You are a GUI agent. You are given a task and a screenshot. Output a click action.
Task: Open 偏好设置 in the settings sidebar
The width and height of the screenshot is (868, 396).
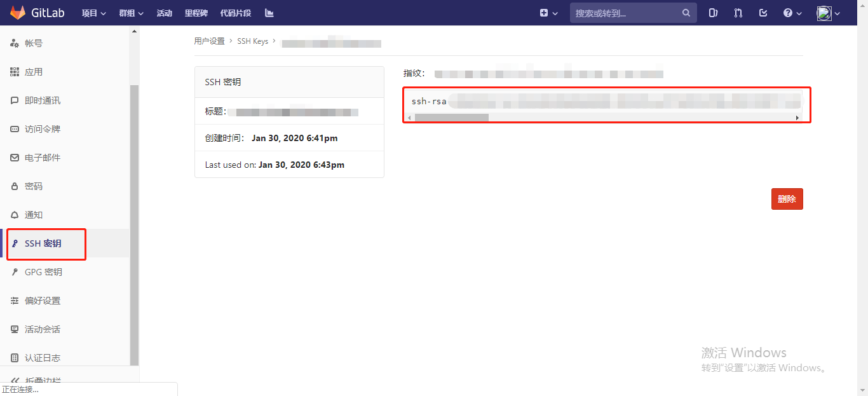65,301
